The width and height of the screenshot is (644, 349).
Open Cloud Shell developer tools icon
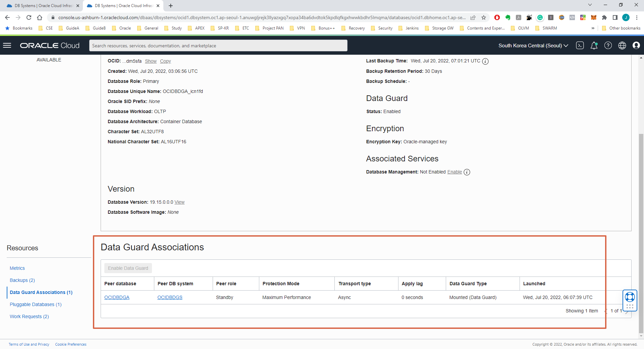(x=580, y=45)
